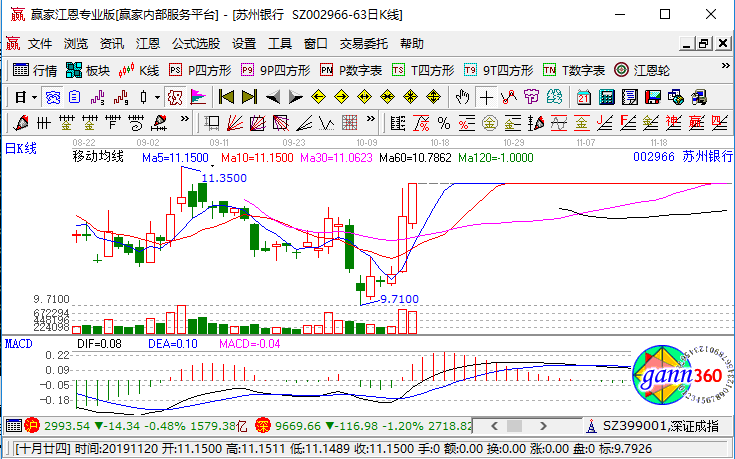Open the 板块 sector view
This screenshot has height=459, width=735.
pyautogui.click(x=88, y=70)
